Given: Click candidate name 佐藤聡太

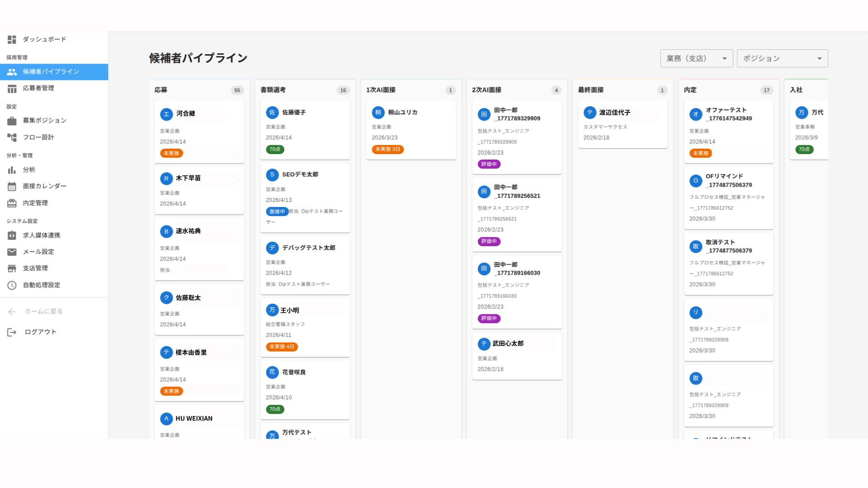Looking at the screenshot, I should (188, 298).
